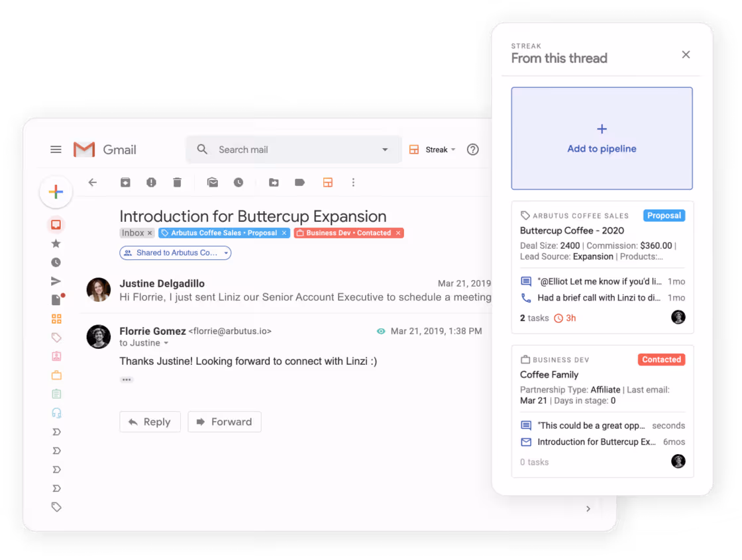Expand trimmed content ellipsis

click(x=126, y=380)
